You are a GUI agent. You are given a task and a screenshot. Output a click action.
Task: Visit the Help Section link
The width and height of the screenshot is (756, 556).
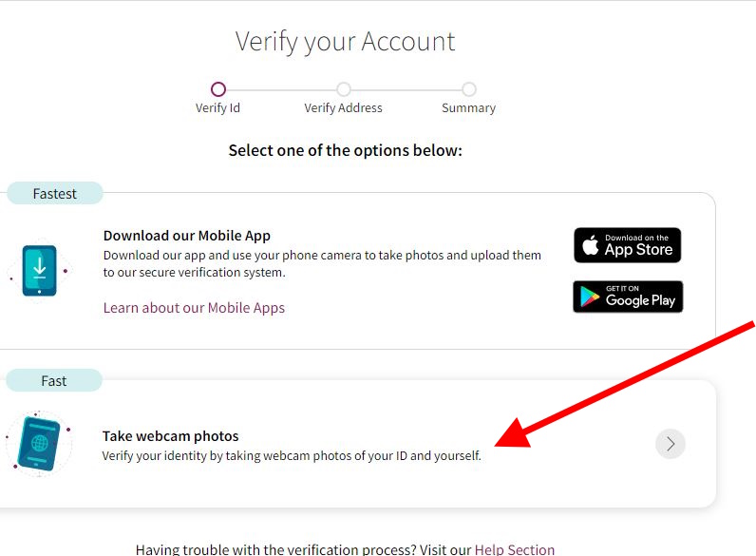point(515,549)
